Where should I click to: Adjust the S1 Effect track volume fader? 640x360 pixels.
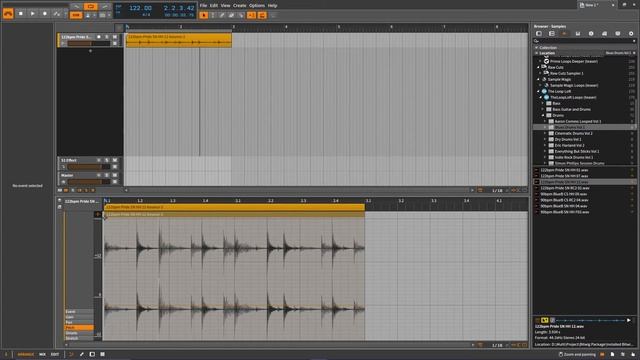pos(89,167)
